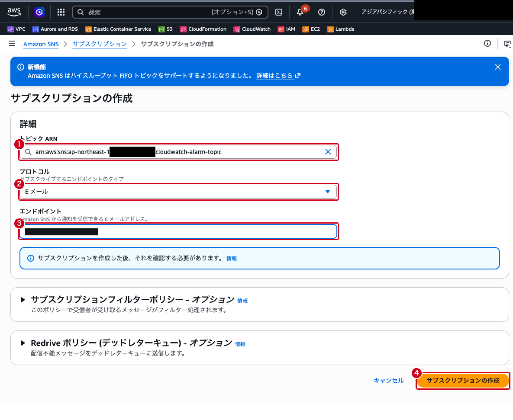Open 情報 link beside フィルターポリシー
Screen dimensions: 513x420
click(242, 301)
